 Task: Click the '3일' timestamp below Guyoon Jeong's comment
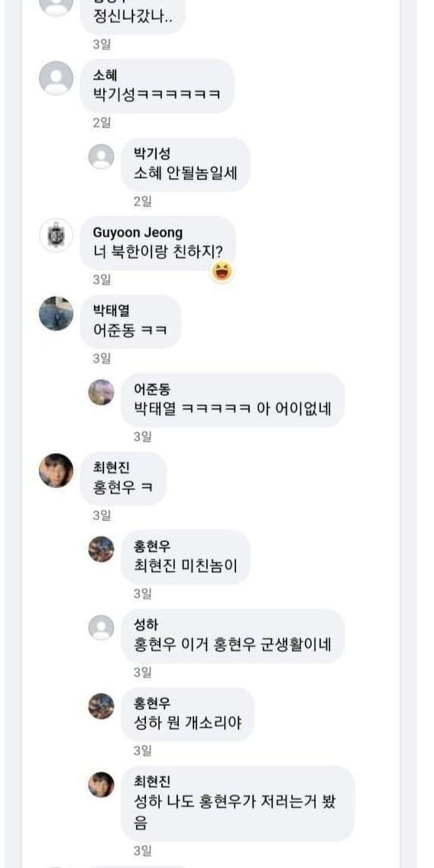coord(101,279)
